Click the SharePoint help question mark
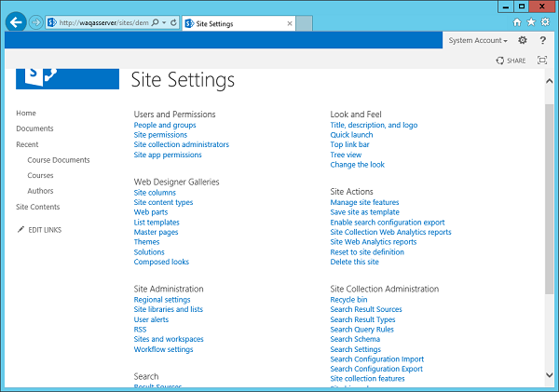 [542, 40]
